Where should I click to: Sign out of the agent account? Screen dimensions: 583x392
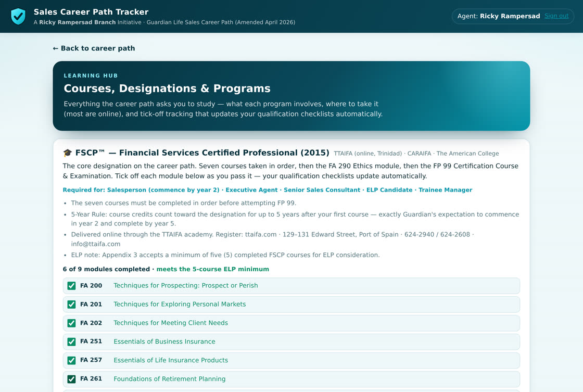(x=556, y=16)
